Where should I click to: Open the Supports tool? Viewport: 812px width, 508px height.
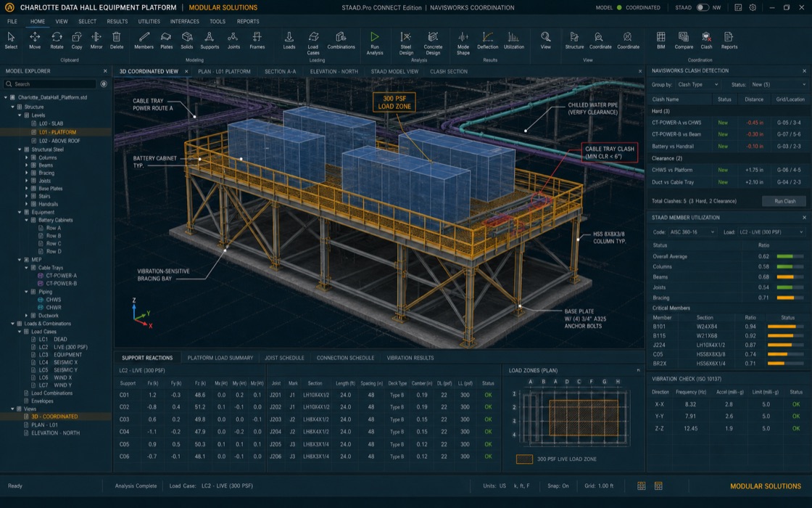click(210, 40)
